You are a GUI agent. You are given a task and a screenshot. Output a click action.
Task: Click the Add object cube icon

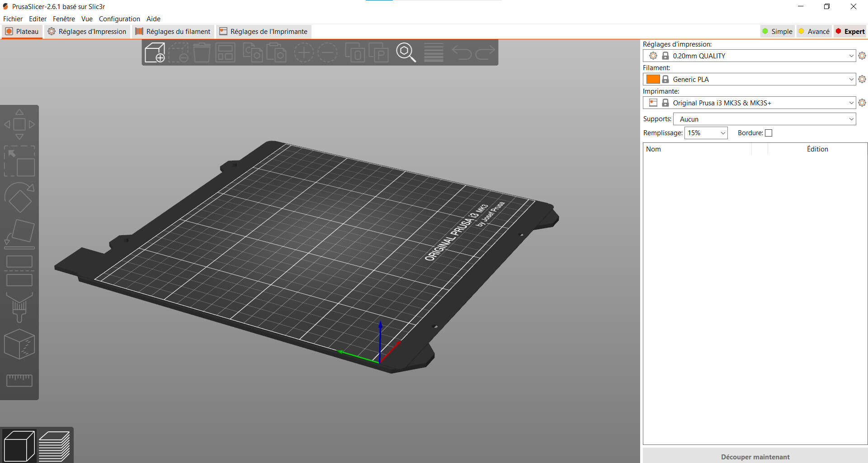(155, 52)
